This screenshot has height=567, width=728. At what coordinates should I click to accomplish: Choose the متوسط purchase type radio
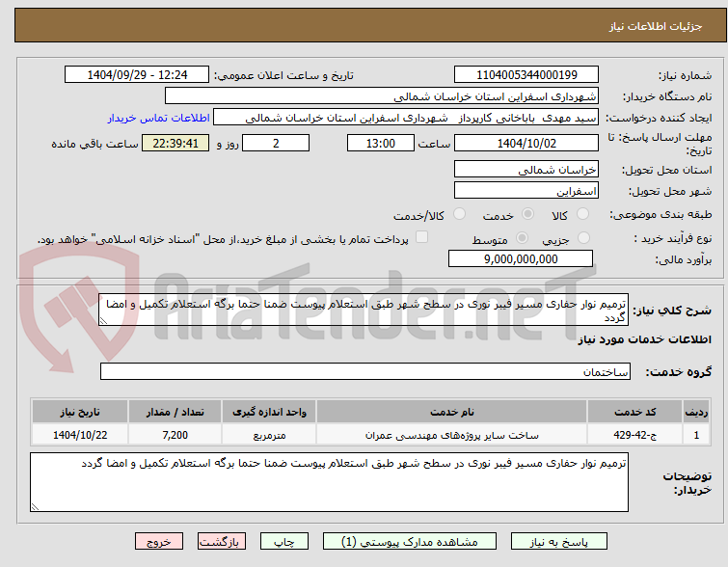click(x=522, y=238)
